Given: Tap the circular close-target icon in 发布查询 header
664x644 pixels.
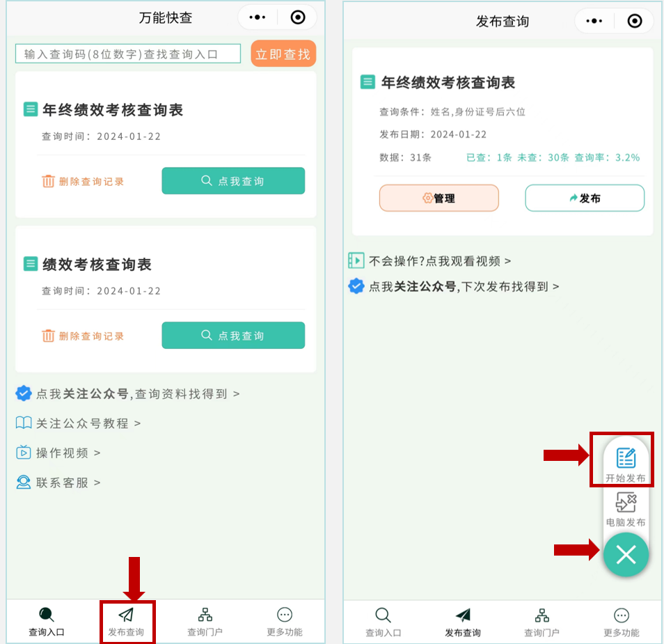Looking at the screenshot, I should coord(634,21).
